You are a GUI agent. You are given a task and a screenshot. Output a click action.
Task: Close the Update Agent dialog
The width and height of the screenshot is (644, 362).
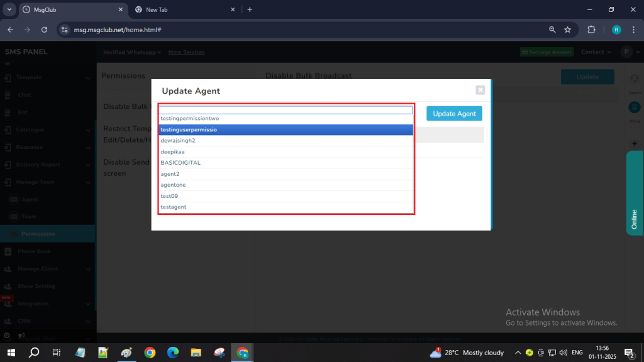click(480, 90)
